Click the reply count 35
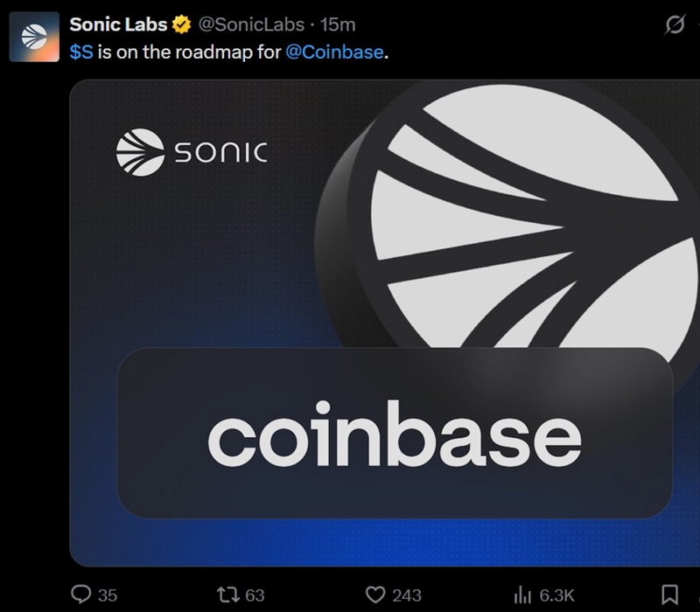The height and width of the screenshot is (612, 700). 107,595
